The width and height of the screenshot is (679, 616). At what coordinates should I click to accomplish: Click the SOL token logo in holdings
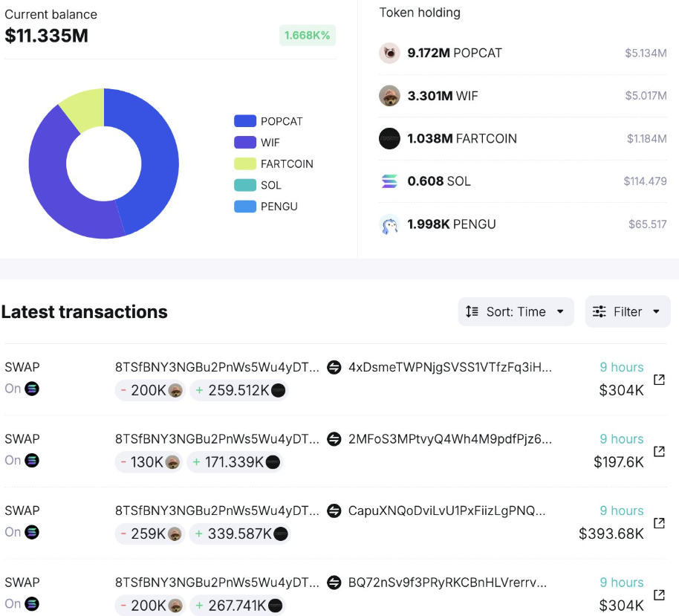pyautogui.click(x=389, y=181)
